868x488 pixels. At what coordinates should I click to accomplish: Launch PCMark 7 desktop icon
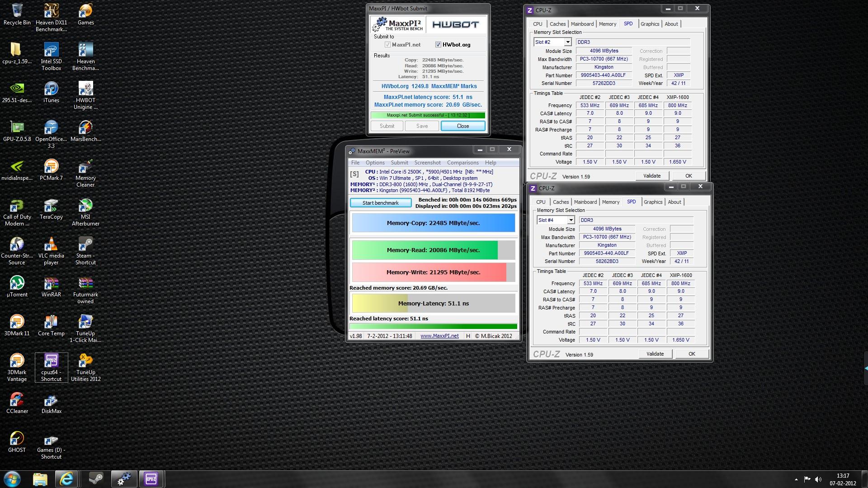[51, 170]
